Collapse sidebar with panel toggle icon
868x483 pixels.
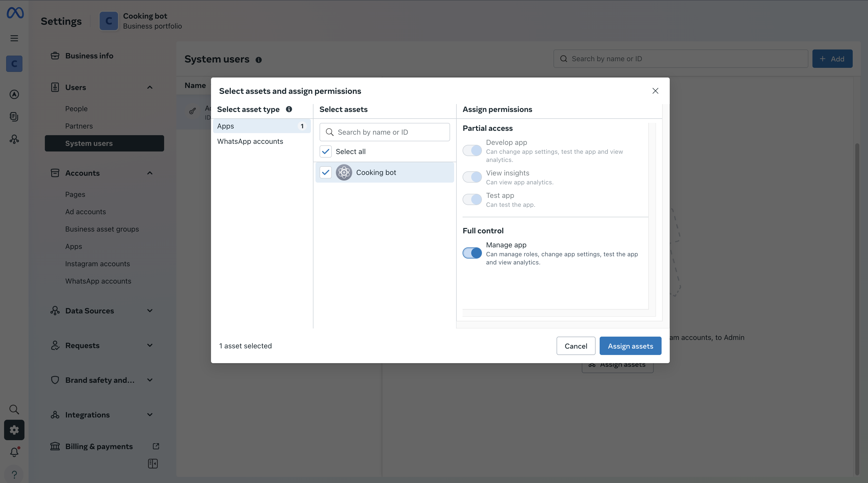(153, 463)
